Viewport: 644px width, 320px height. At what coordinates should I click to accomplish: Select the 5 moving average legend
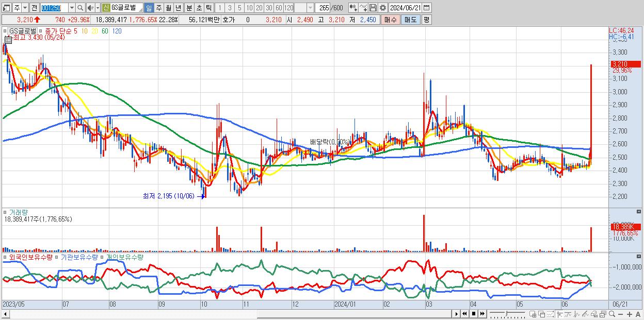click(x=75, y=31)
